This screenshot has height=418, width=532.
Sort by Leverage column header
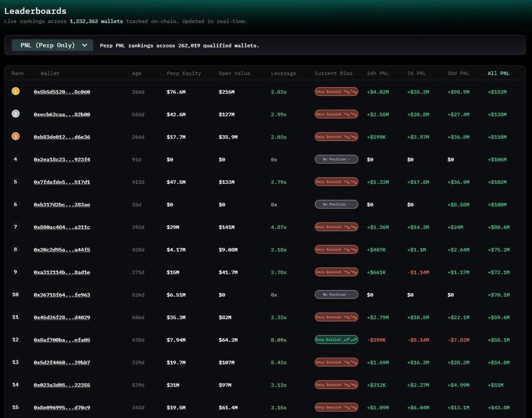(283, 73)
